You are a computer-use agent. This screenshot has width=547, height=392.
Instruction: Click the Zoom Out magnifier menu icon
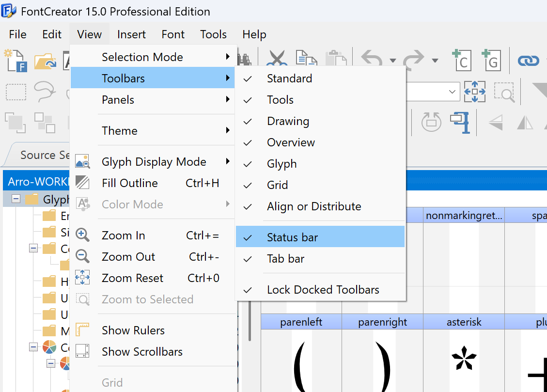pyautogui.click(x=82, y=256)
